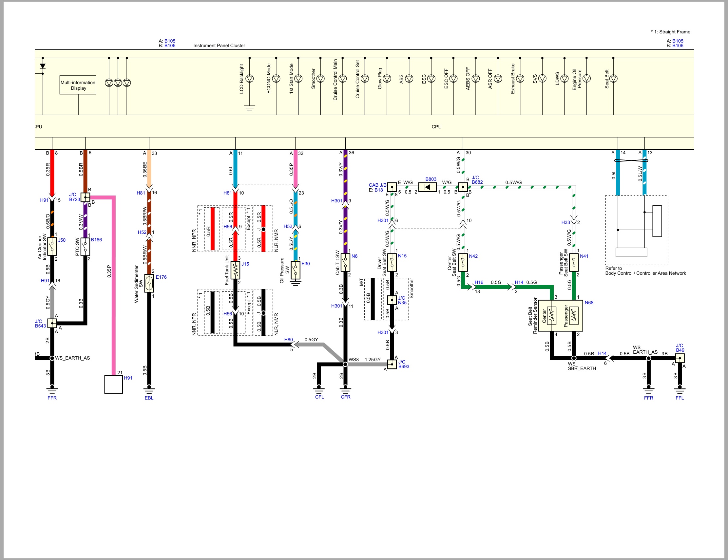Open the J15 connector link

(245, 264)
